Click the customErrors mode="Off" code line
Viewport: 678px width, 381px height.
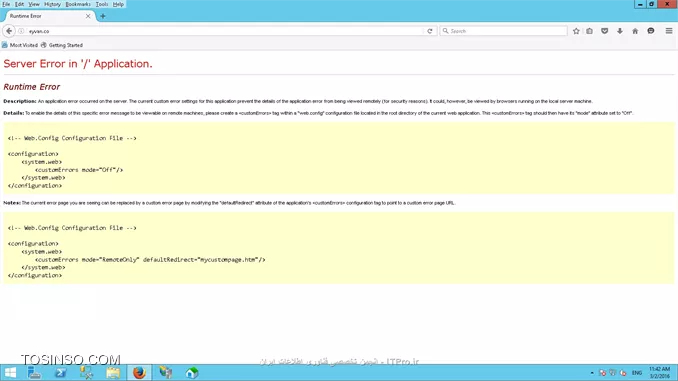[x=79, y=170]
